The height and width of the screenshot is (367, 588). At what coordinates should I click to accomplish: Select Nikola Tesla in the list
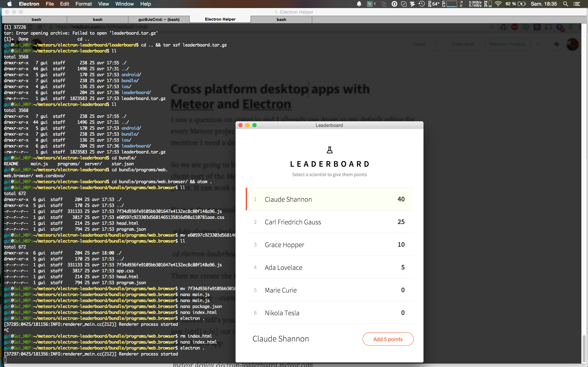click(x=330, y=313)
